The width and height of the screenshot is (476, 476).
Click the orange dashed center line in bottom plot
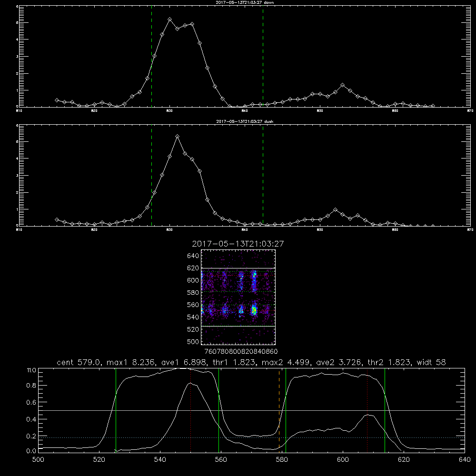click(x=279, y=410)
